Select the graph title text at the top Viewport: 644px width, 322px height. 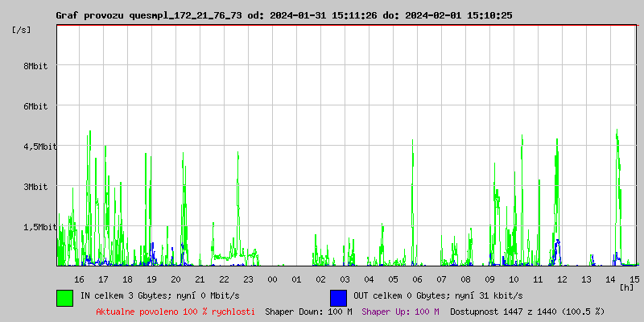tap(283, 15)
